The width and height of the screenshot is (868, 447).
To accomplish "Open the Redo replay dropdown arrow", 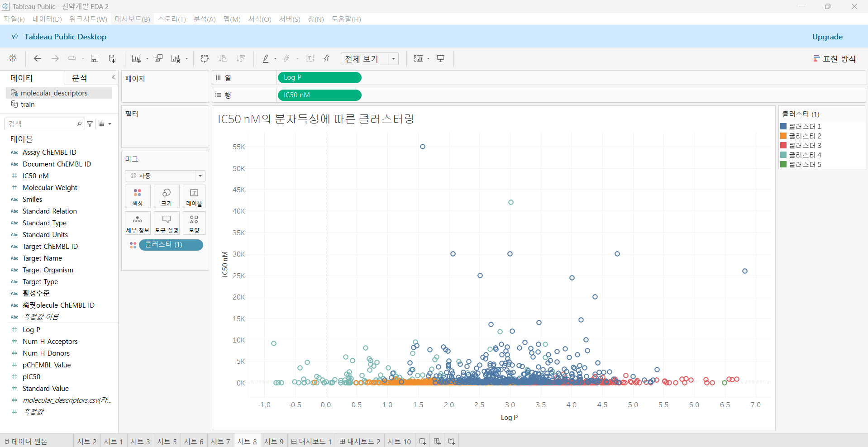I will pyautogui.click(x=83, y=59).
